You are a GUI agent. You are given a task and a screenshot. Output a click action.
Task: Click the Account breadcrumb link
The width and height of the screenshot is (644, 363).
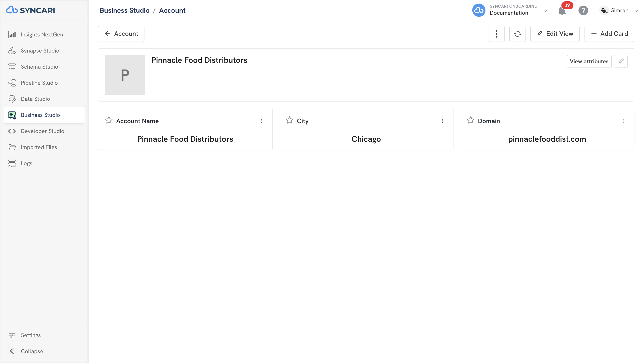tap(172, 11)
